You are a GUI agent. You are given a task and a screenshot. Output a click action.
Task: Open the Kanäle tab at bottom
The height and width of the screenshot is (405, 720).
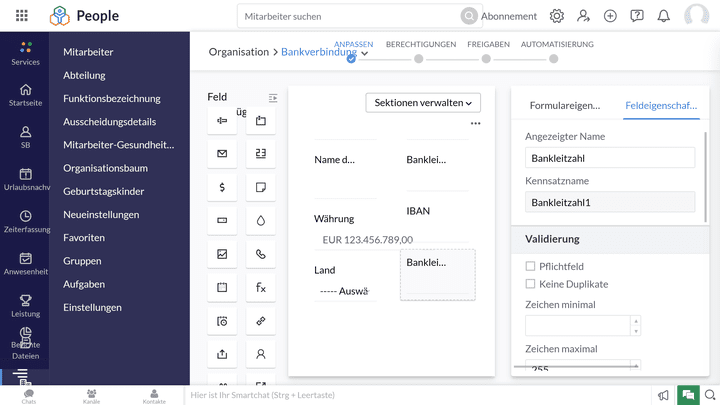point(91,396)
